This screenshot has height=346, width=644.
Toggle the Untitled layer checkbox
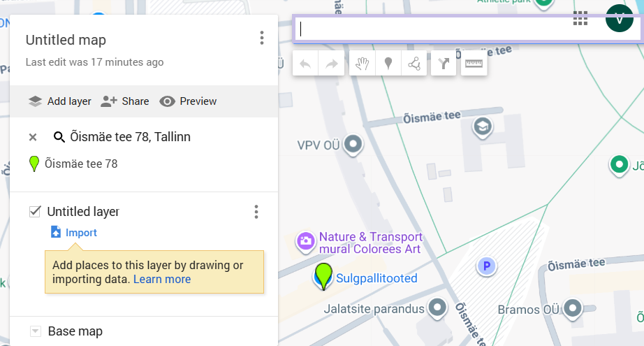(x=35, y=211)
